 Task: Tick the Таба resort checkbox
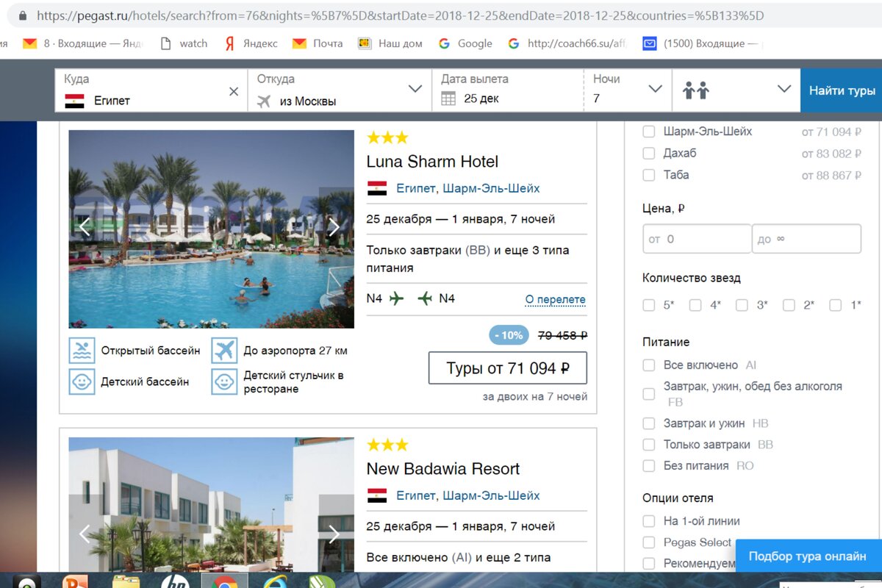[649, 175]
